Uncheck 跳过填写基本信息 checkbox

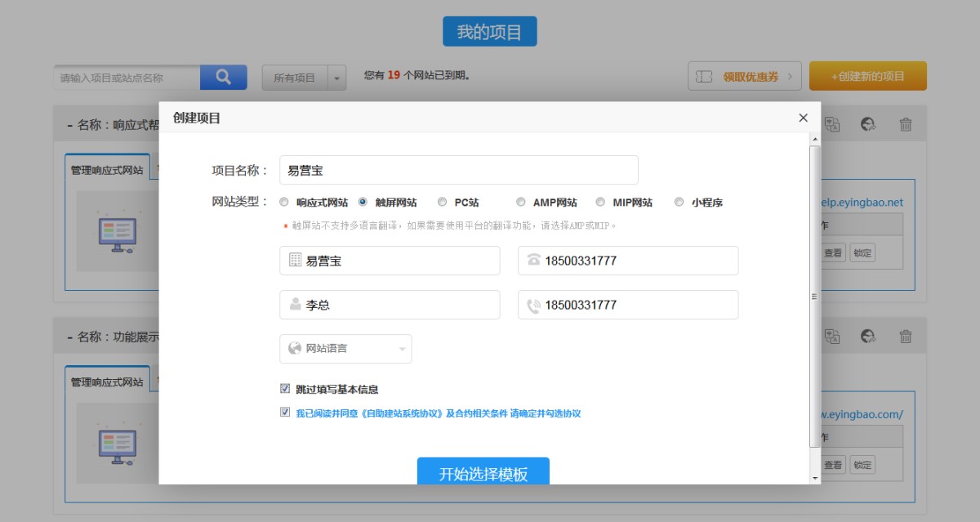coord(285,389)
